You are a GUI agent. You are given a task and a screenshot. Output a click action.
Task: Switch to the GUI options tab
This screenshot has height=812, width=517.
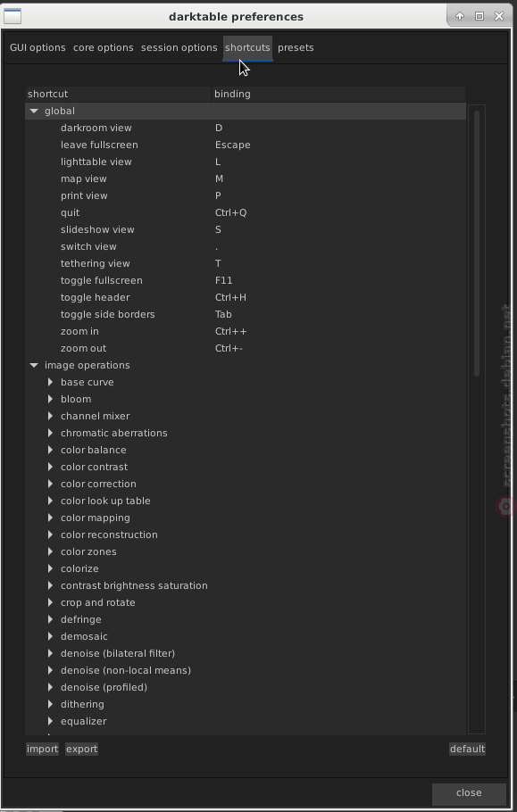(38, 47)
